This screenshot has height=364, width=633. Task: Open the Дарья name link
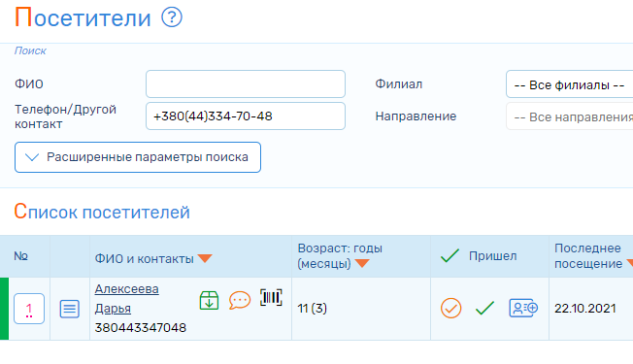coord(113,309)
